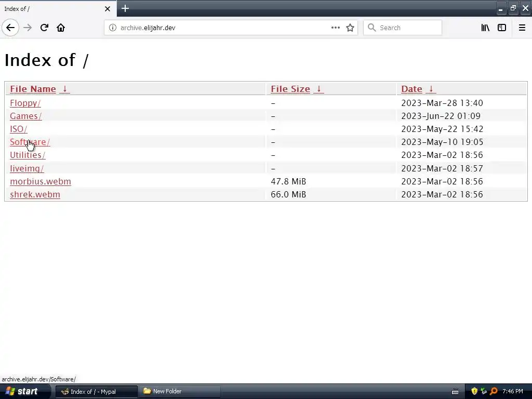Click into the address bar URL

(x=148, y=28)
